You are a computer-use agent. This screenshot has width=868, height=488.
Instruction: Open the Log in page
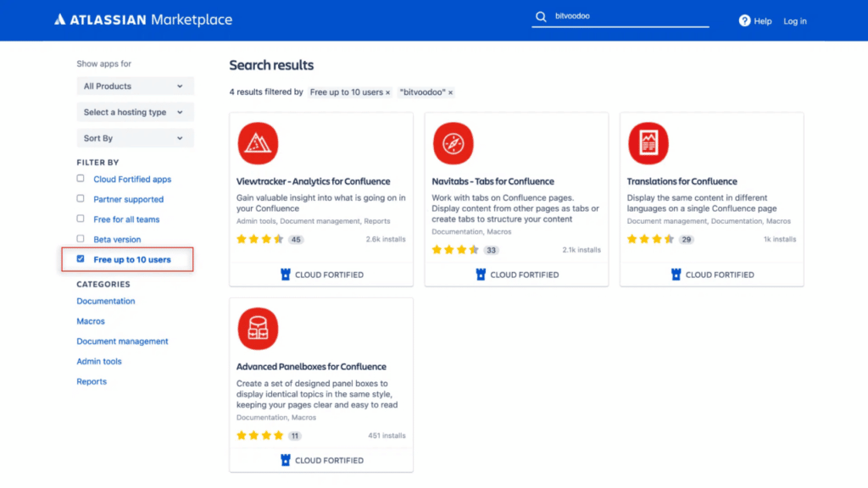pyautogui.click(x=794, y=20)
